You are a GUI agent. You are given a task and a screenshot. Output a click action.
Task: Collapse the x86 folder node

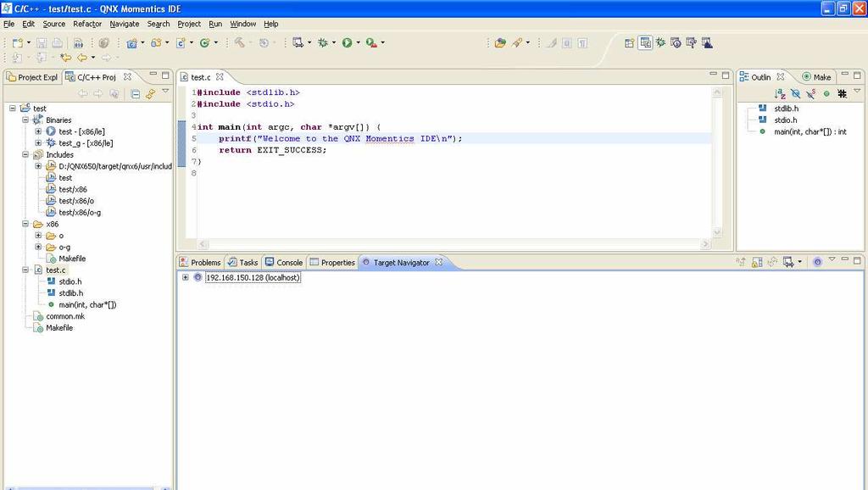[x=25, y=224]
